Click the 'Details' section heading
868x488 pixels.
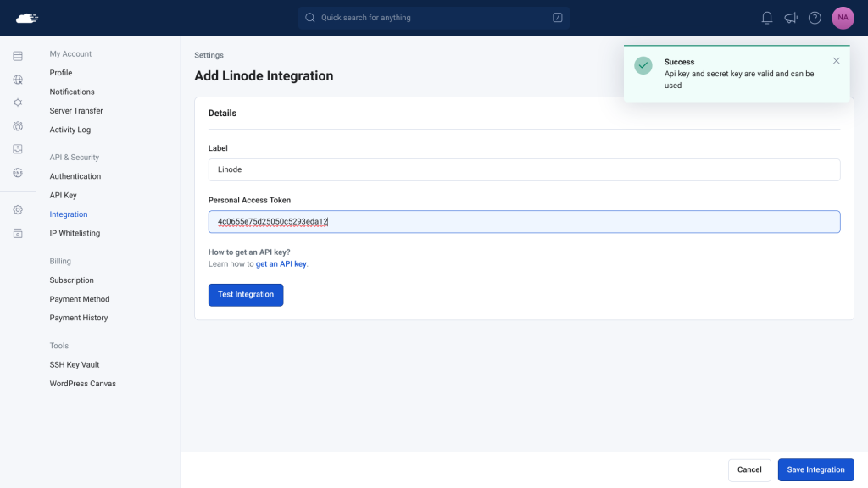click(x=222, y=113)
